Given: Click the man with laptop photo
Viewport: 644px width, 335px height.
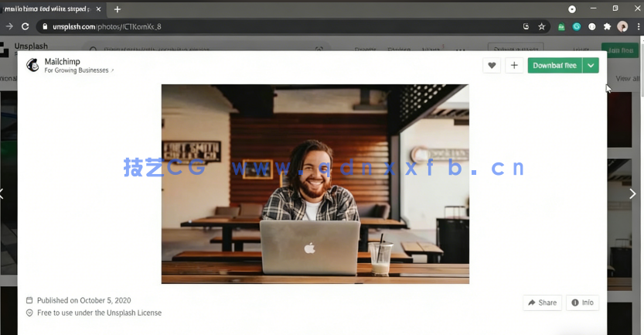Looking at the screenshot, I should click(x=315, y=184).
